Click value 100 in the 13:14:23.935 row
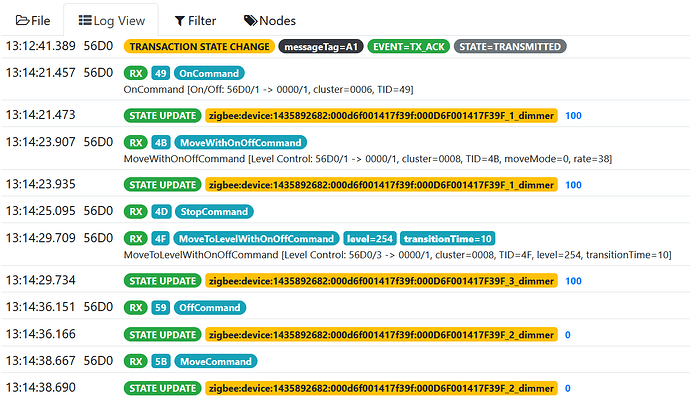This screenshot has width=690, height=412. tap(573, 185)
